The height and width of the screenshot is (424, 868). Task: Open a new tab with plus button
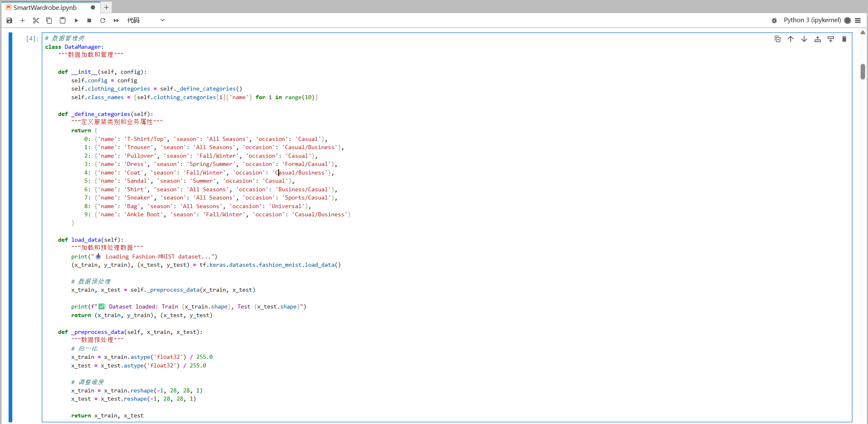click(x=106, y=7)
